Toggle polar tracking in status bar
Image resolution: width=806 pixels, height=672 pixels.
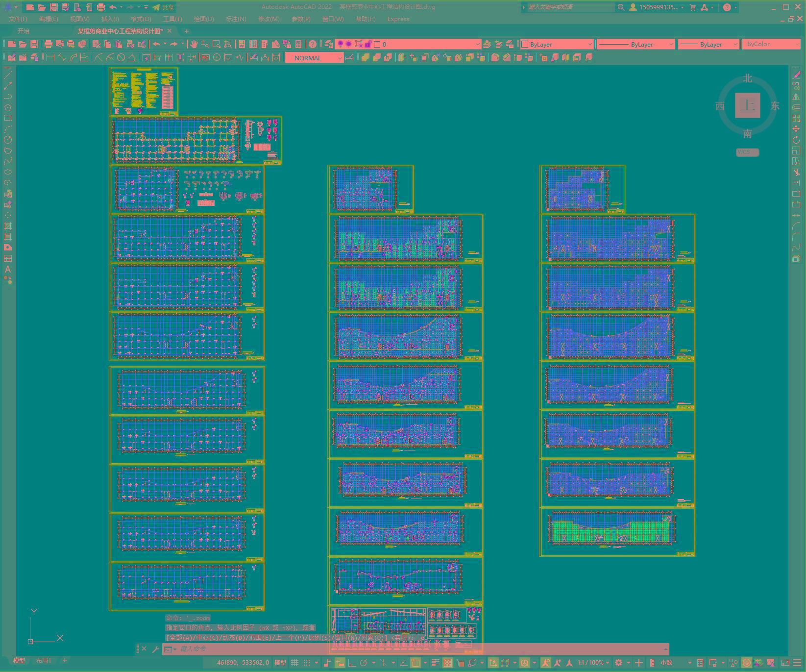click(x=364, y=663)
